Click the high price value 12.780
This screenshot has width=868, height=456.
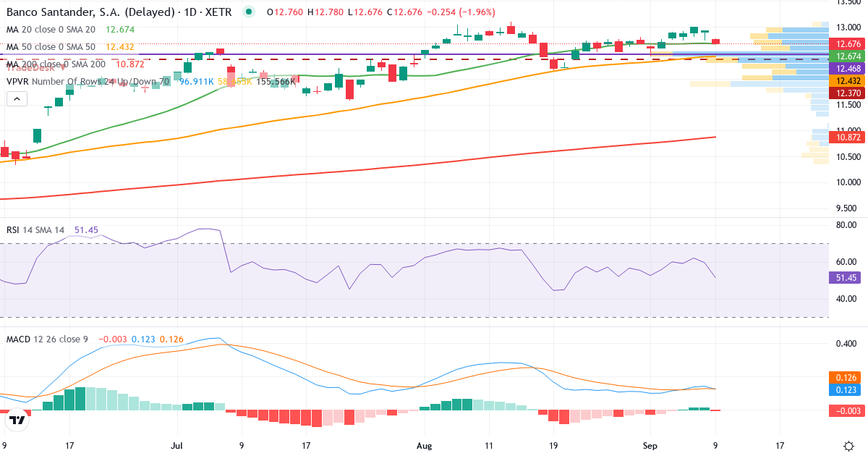[330, 12]
